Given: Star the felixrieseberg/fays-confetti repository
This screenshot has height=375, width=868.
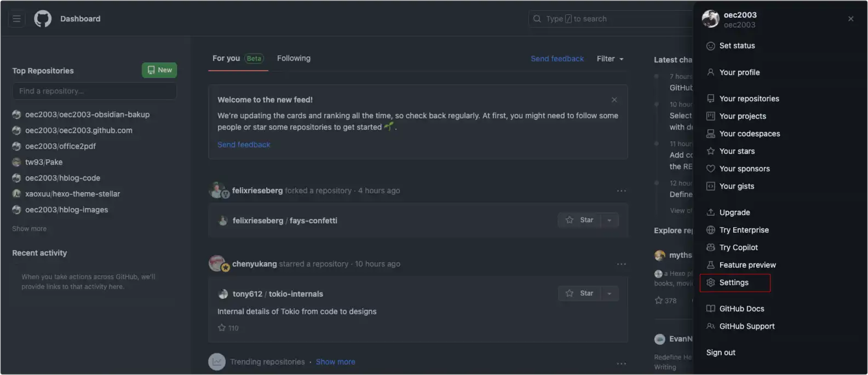Looking at the screenshot, I should [x=580, y=220].
